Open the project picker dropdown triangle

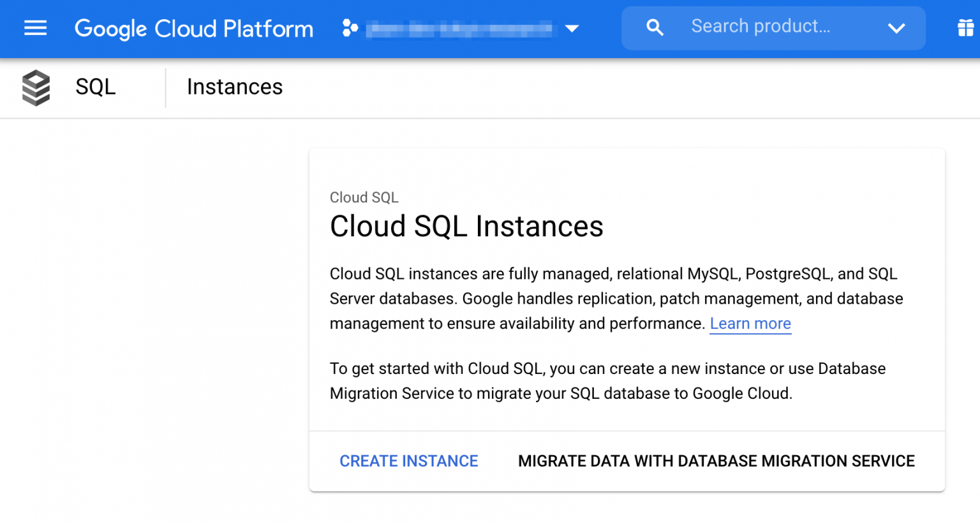pyautogui.click(x=572, y=28)
